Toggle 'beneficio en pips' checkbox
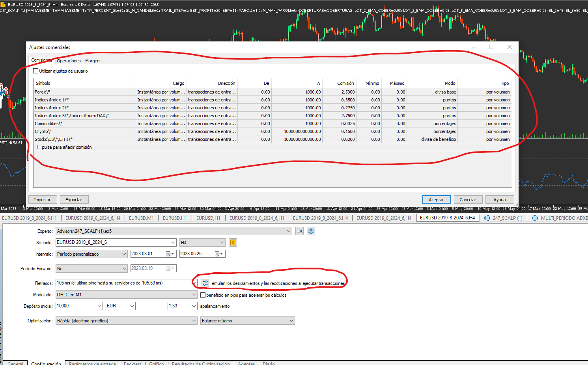This screenshot has width=588, height=365. 203,295
